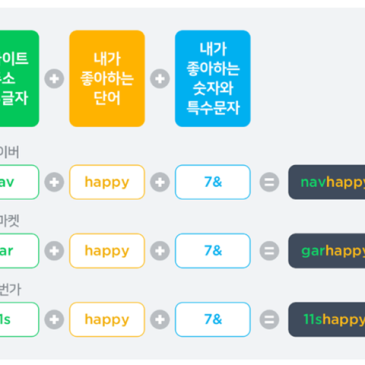Click the equals icon before '11shappy' result
This screenshot has height=365, width=365.
[x=269, y=319]
